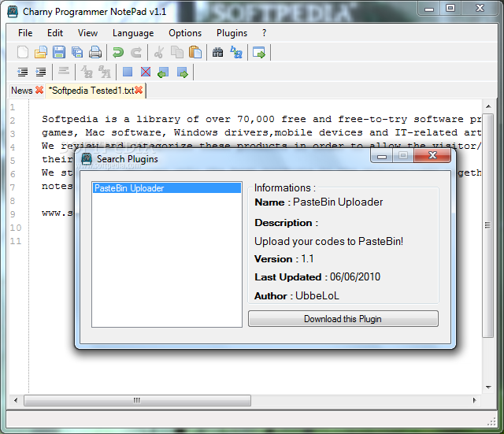Click the text 'Upload your codes to PasteBin!'
Screen dimensions: 504x434
(328, 241)
